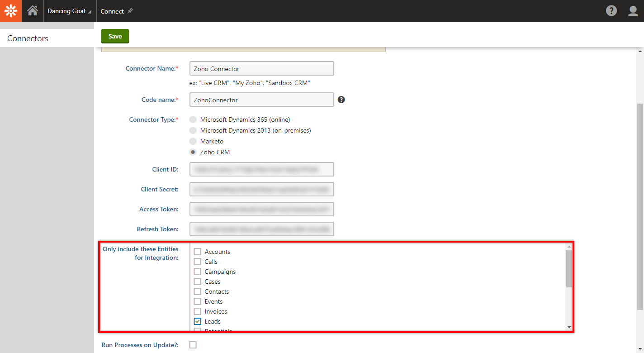Select Zoho CRM connector type
Screen dimensions: 644x353
point(193,152)
